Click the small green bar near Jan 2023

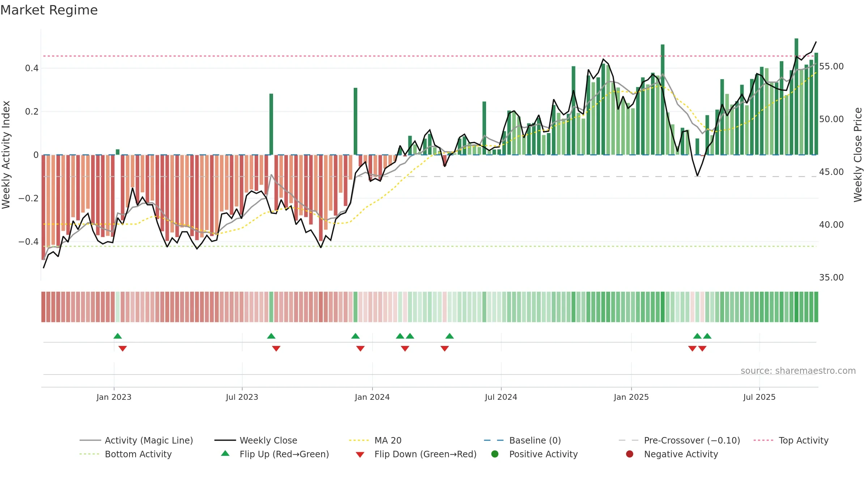pyautogui.click(x=118, y=152)
